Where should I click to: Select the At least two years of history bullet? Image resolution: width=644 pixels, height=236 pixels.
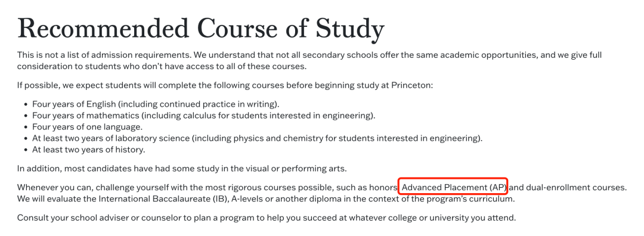coord(89,150)
